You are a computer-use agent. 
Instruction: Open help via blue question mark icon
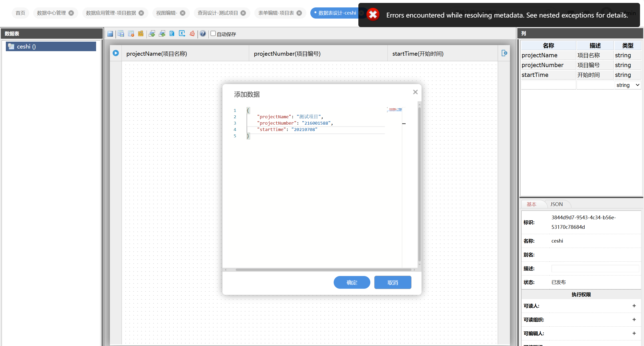coord(203,34)
